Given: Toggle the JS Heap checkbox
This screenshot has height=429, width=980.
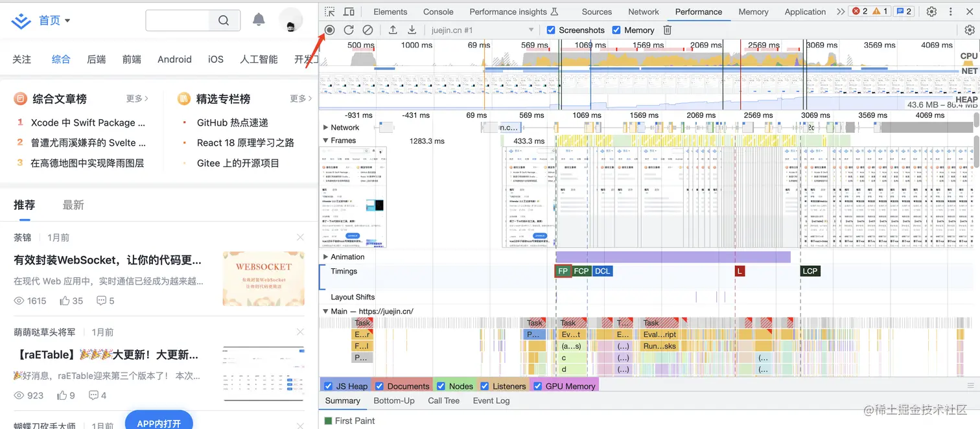Looking at the screenshot, I should pyautogui.click(x=328, y=386).
